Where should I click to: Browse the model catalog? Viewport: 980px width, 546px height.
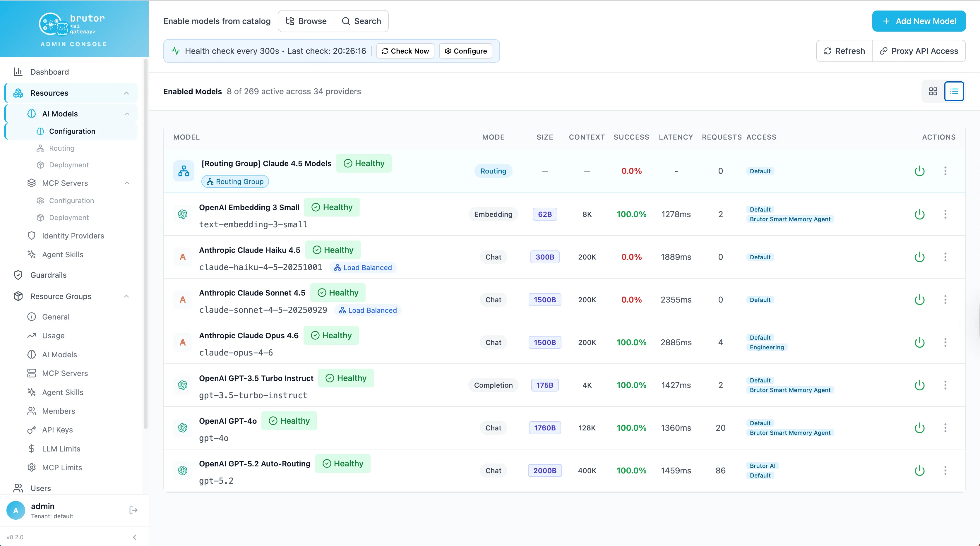306,21
